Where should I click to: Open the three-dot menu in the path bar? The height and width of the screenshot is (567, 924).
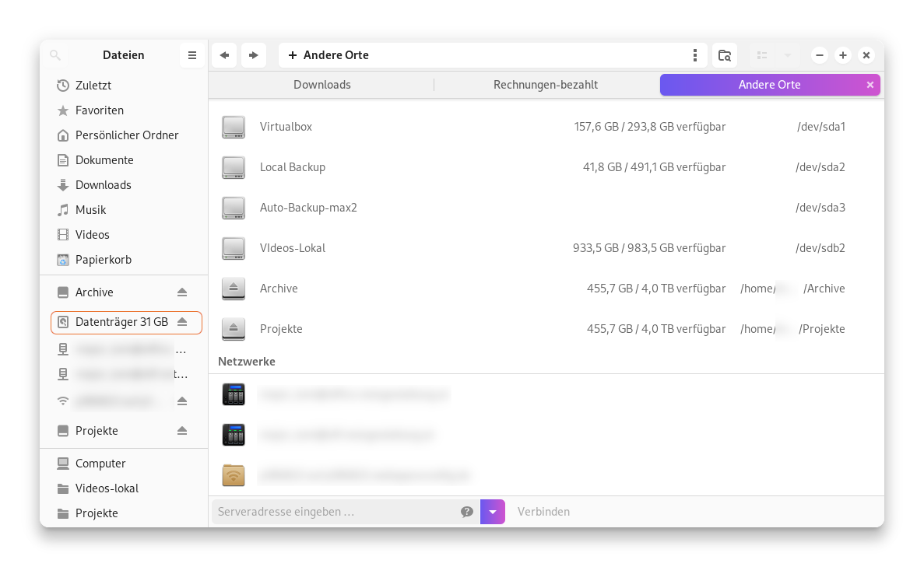[x=695, y=55]
